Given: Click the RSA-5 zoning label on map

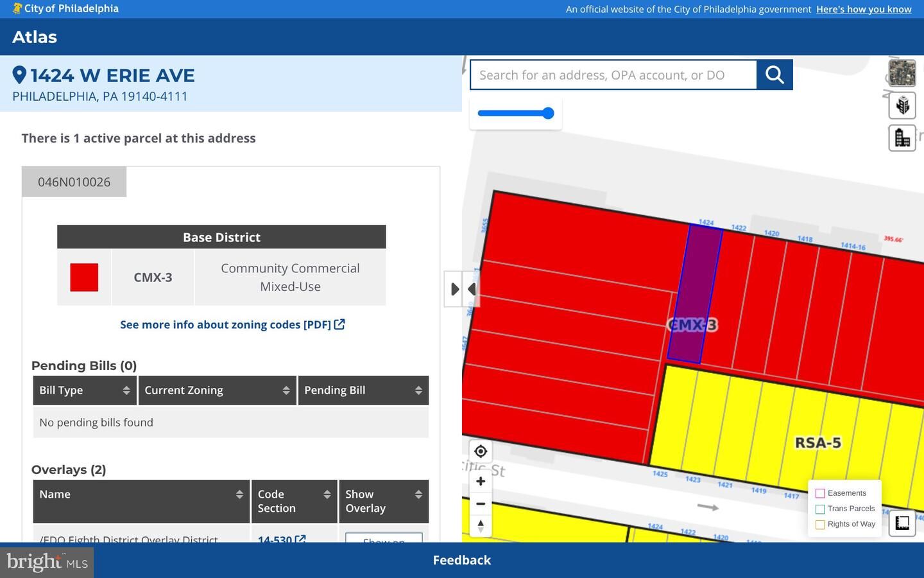Looking at the screenshot, I should point(818,443).
